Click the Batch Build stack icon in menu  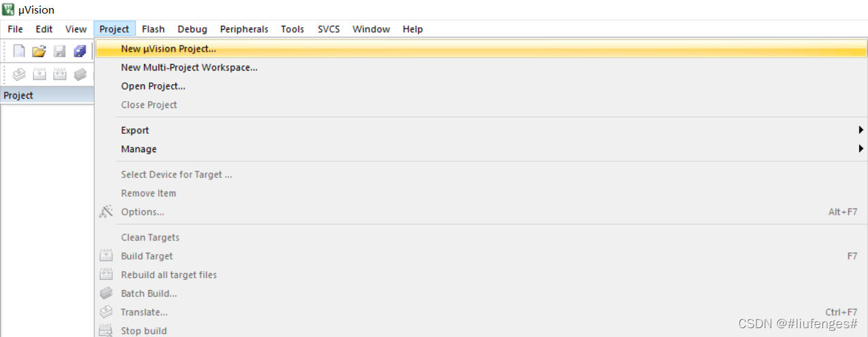pos(105,294)
